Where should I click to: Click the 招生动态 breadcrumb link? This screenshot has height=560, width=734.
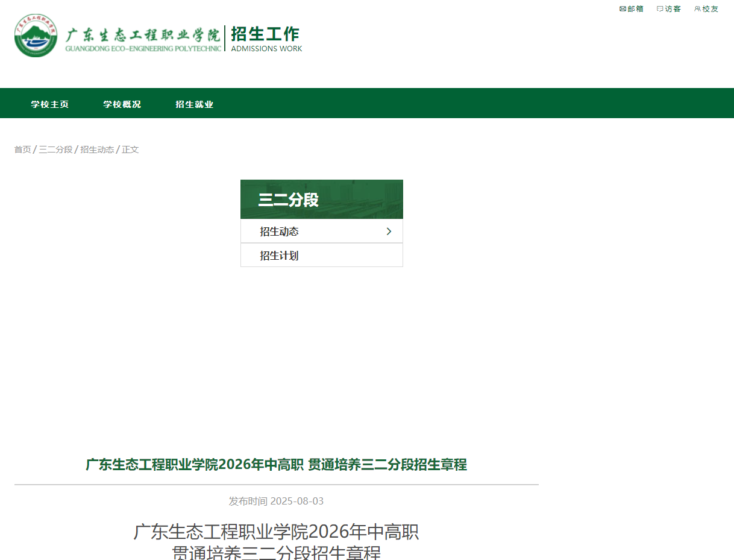click(97, 149)
